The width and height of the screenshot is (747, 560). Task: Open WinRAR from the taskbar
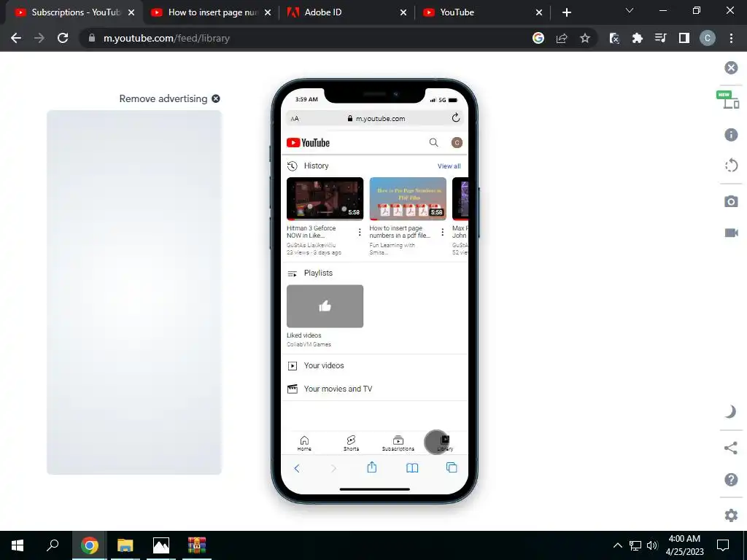coord(196,545)
